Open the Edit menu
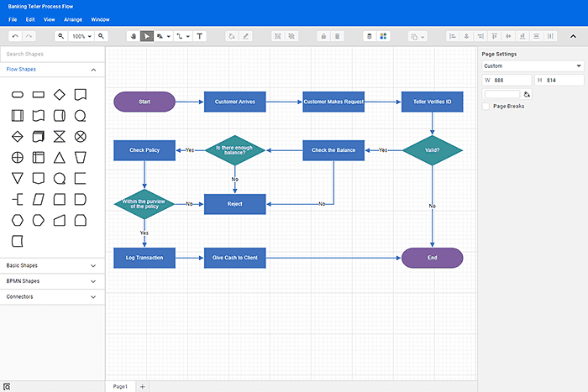This screenshot has height=392, width=588. click(x=30, y=19)
